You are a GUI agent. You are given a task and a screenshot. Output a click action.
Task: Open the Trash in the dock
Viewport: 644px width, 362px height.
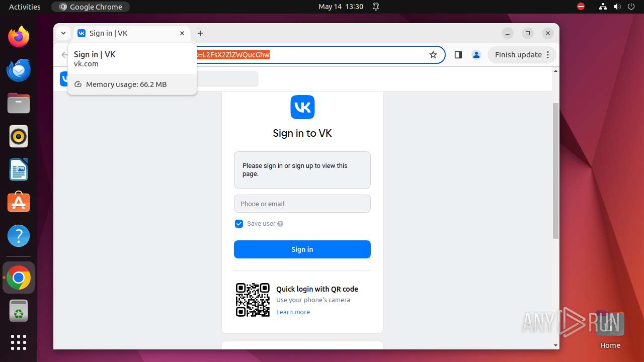click(19, 311)
